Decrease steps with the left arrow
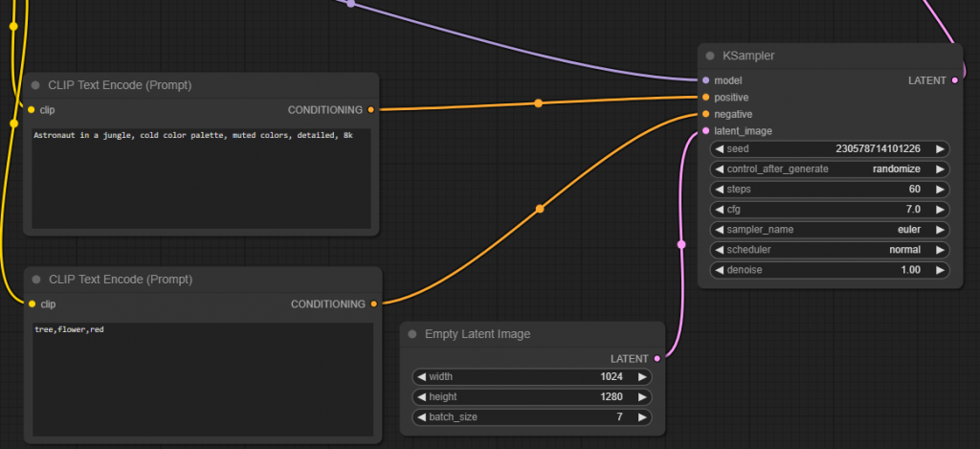 pos(719,189)
